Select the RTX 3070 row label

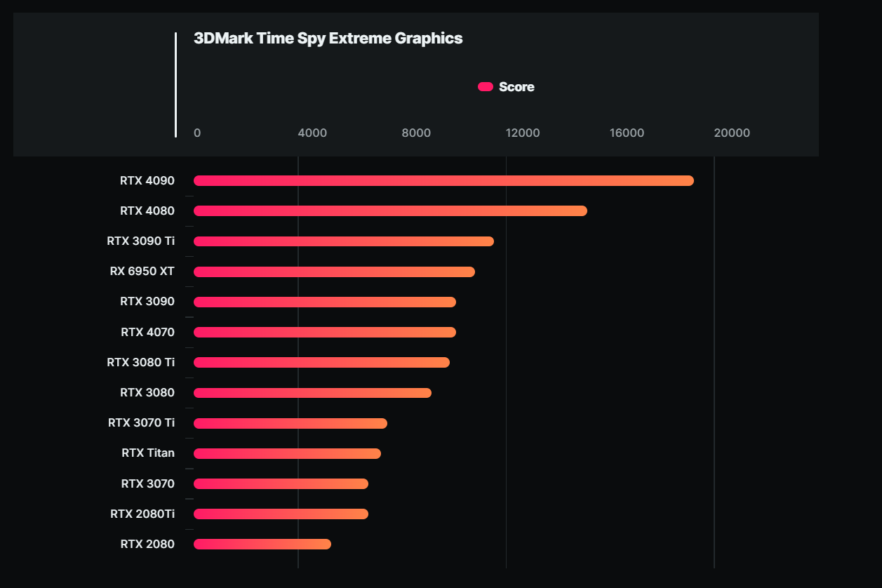[x=148, y=483]
